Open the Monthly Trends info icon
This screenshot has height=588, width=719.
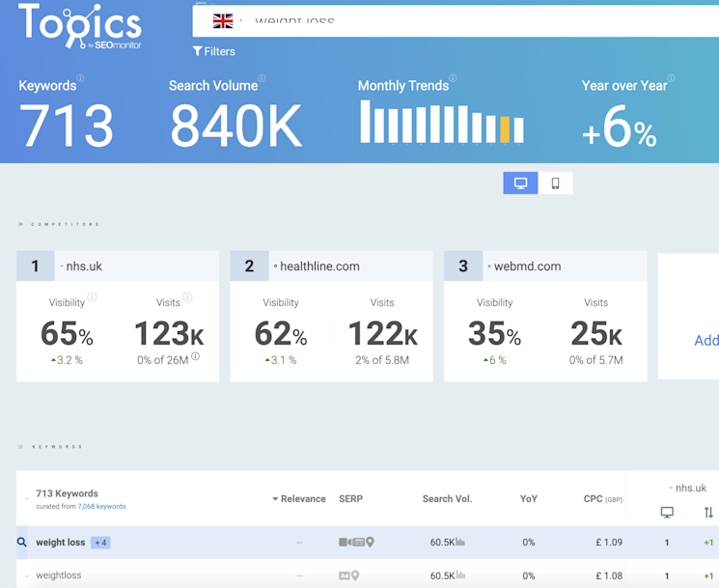[x=453, y=78]
